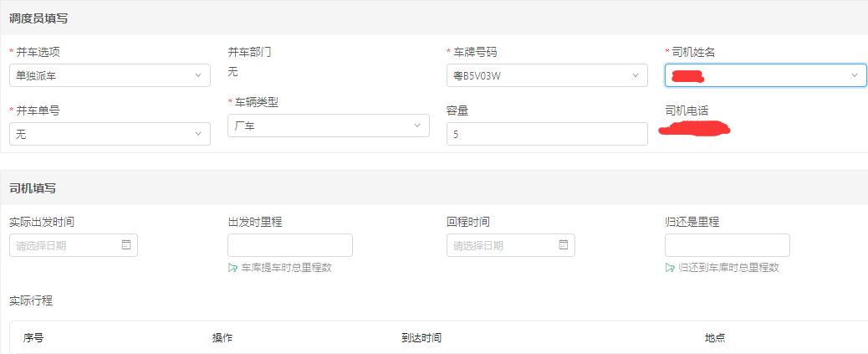This screenshot has height=354, width=868.
Task: Focus the 容量 input field
Action: (x=547, y=134)
